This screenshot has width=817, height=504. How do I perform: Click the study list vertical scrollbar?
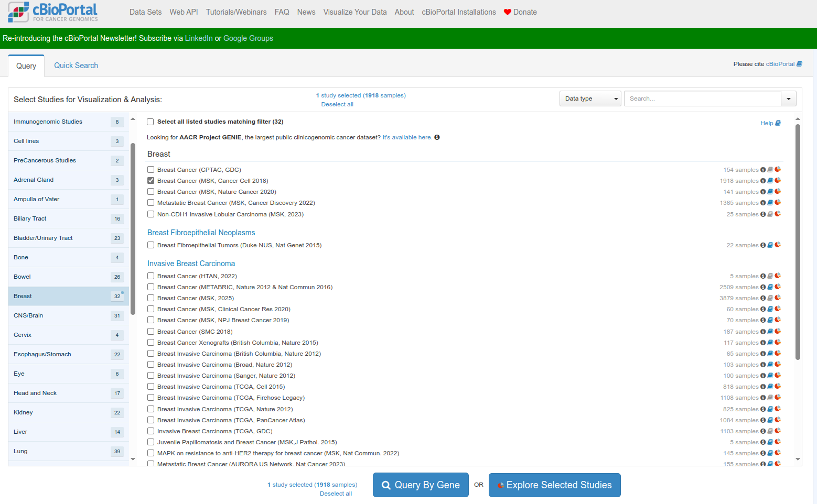coord(798,242)
